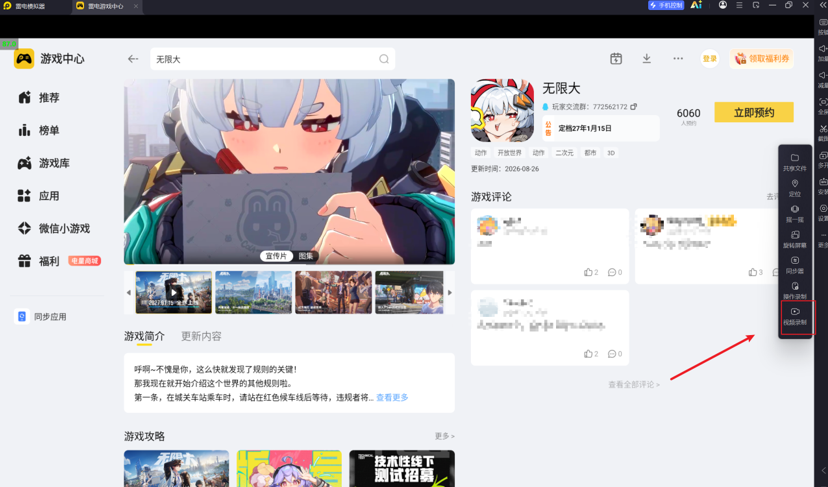The image size is (828, 487).
Task: Select the 旋转屏幕 rotate screen tool
Action: (x=795, y=239)
